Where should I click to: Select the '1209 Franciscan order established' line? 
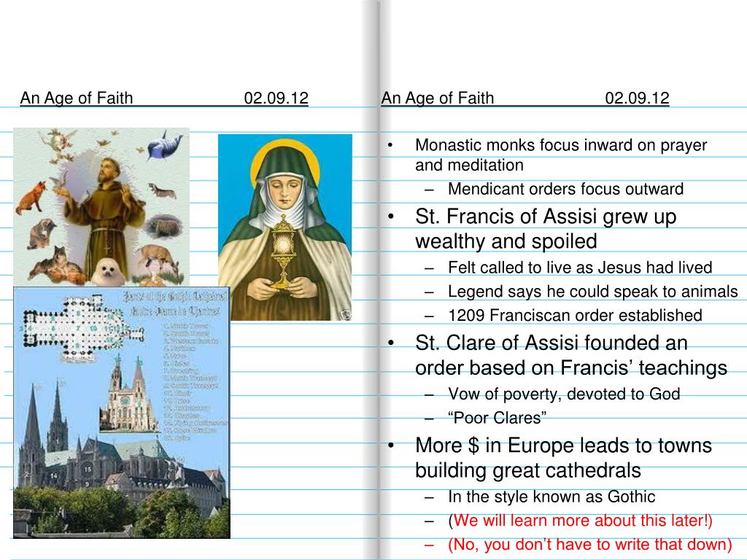[x=575, y=316]
